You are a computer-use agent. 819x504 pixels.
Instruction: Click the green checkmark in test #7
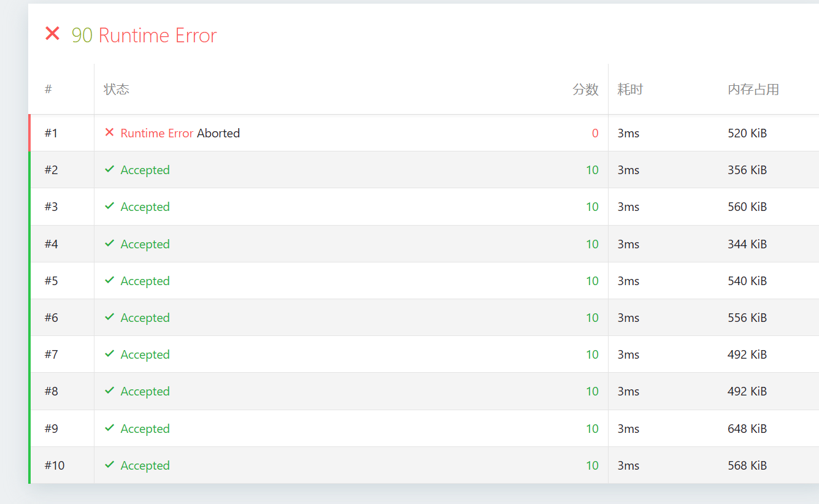(109, 354)
